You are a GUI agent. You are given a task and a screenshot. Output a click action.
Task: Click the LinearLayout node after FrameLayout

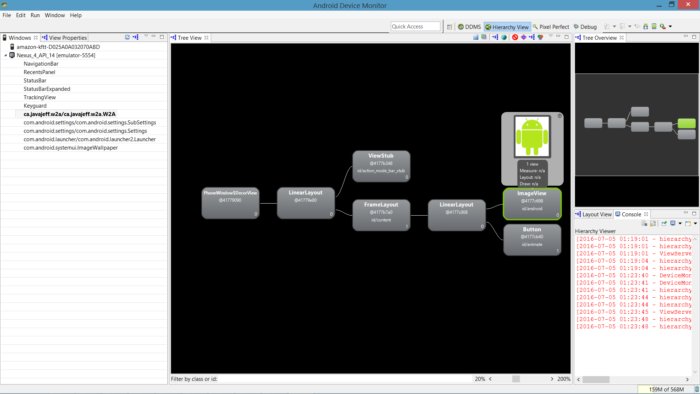[x=457, y=215]
